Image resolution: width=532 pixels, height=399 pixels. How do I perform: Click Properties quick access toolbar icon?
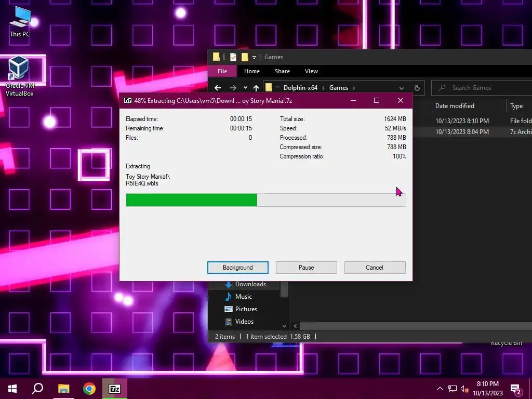pos(233,57)
